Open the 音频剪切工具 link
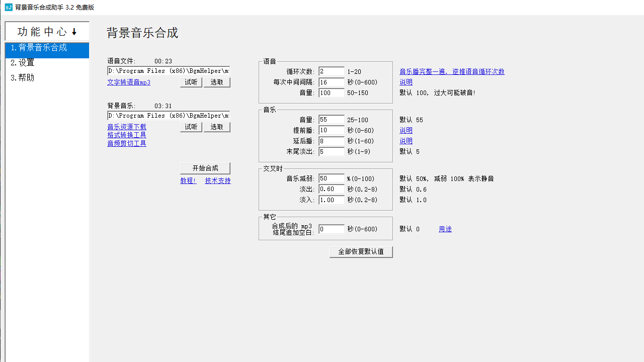Viewport: 644px width, 362px height. click(x=127, y=143)
